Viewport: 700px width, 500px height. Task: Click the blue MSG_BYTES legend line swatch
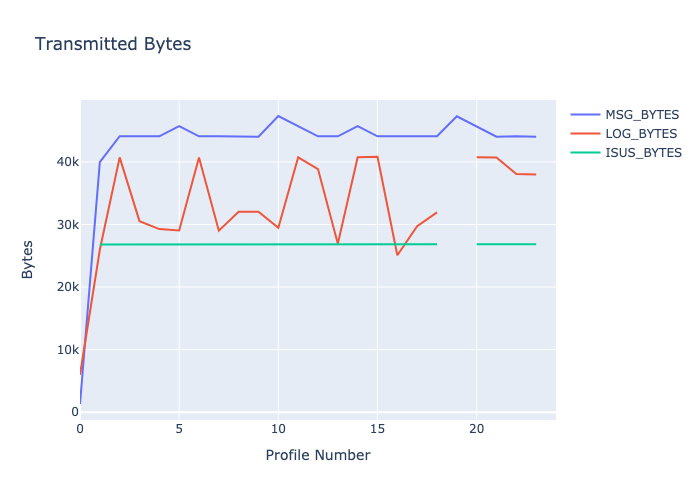(585, 114)
